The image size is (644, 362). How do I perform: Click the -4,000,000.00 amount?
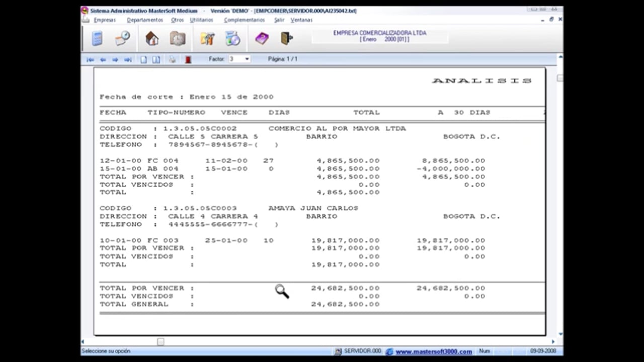(x=451, y=169)
